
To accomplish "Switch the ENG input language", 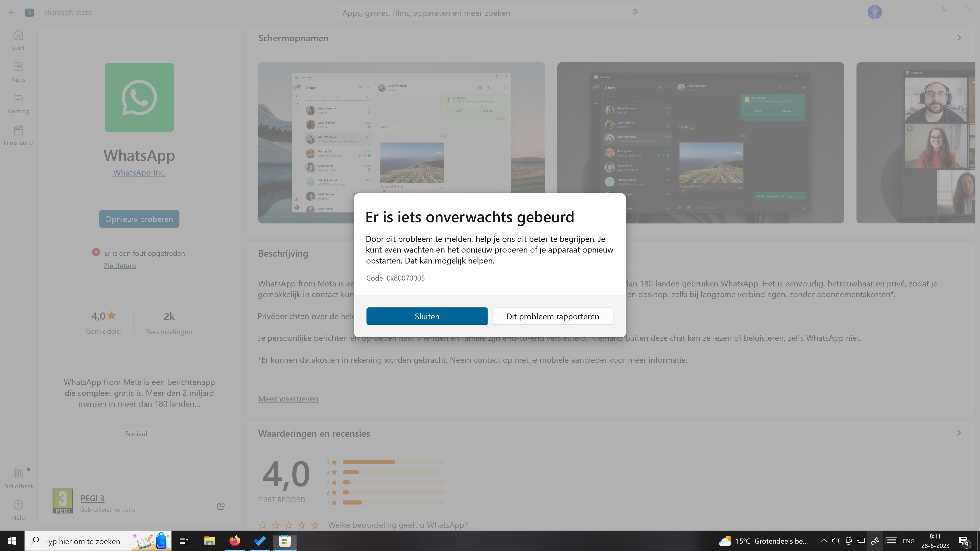I will (x=909, y=541).
